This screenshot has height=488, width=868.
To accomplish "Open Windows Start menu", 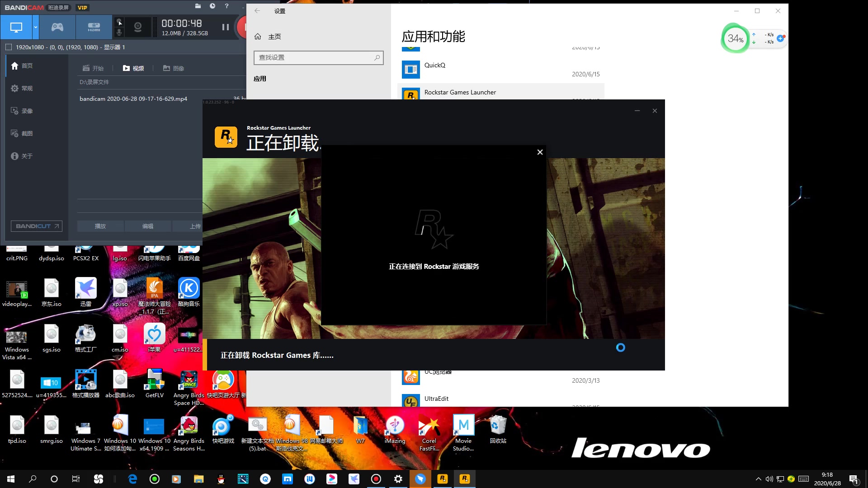I will (x=11, y=479).
